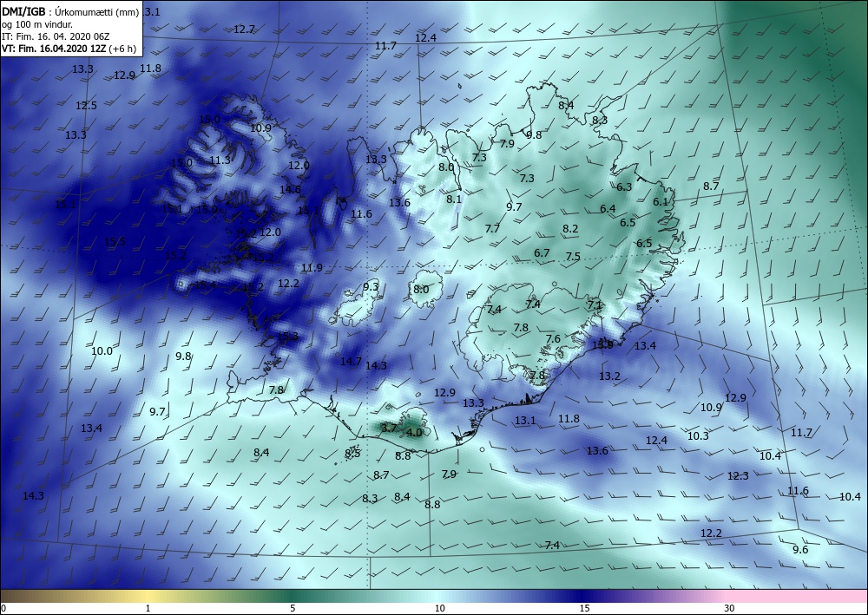Select the 12.3 value on the map
Screen dimensions: 868x615
[737, 475]
